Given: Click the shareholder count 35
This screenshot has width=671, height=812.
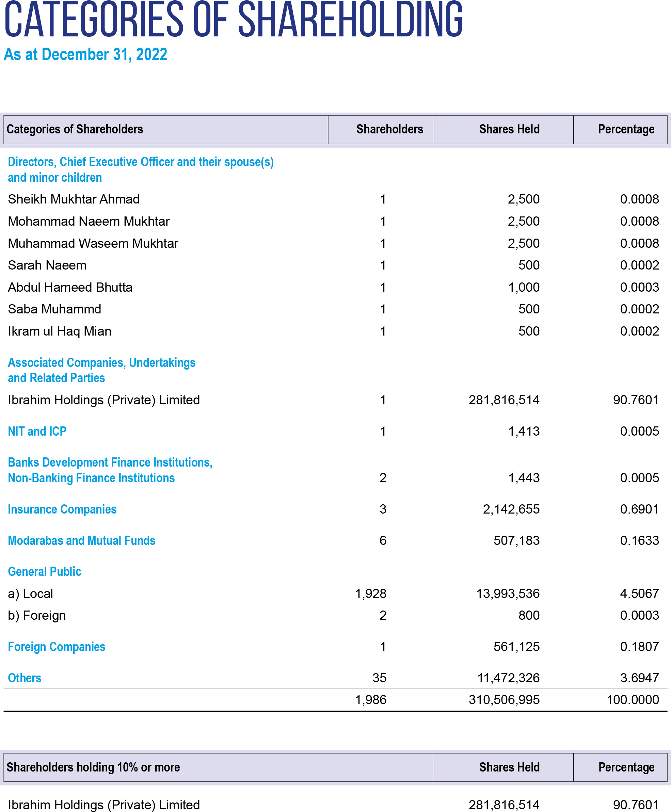Looking at the screenshot, I should [x=380, y=678].
